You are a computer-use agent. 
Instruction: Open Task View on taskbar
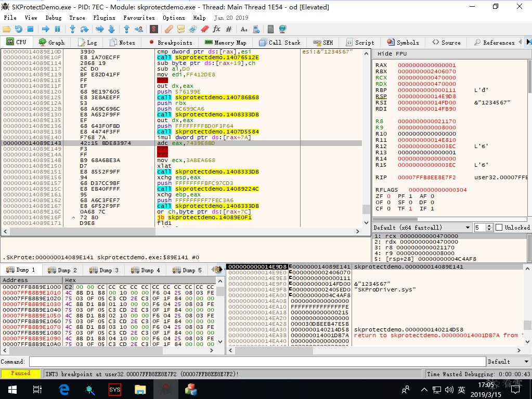[37, 390]
